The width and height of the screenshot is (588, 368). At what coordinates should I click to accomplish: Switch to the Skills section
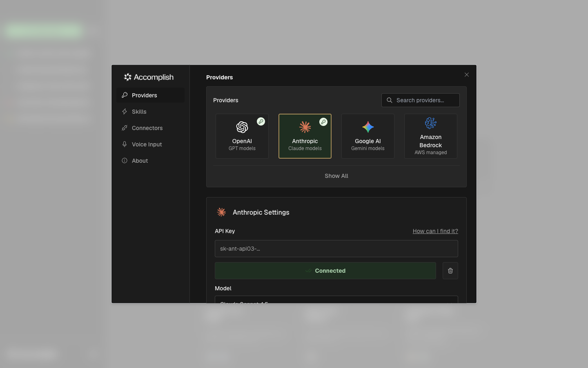coord(139,112)
